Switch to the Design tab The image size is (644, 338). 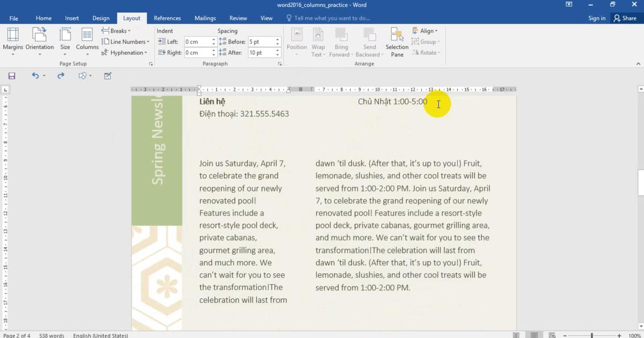pyautogui.click(x=101, y=18)
